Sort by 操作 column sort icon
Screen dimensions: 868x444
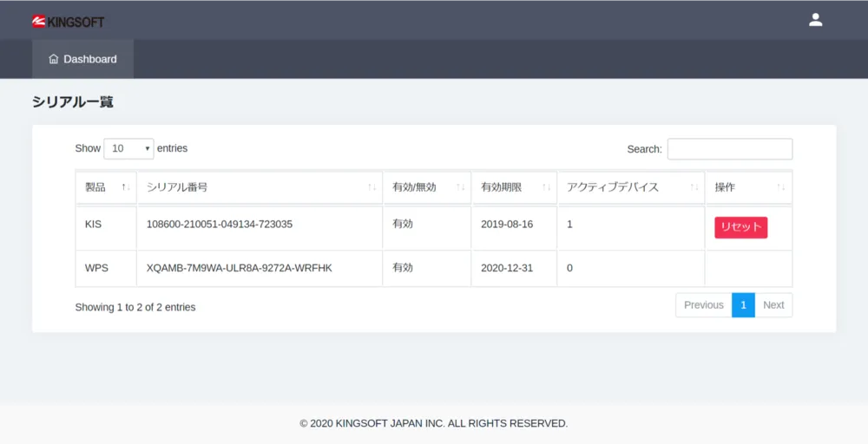pyautogui.click(x=781, y=187)
